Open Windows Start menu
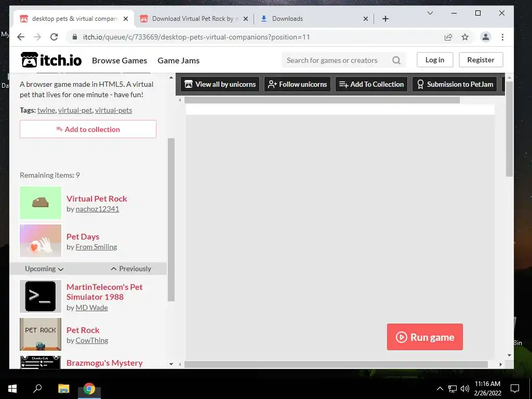The width and height of the screenshot is (532, 399). coord(12,389)
